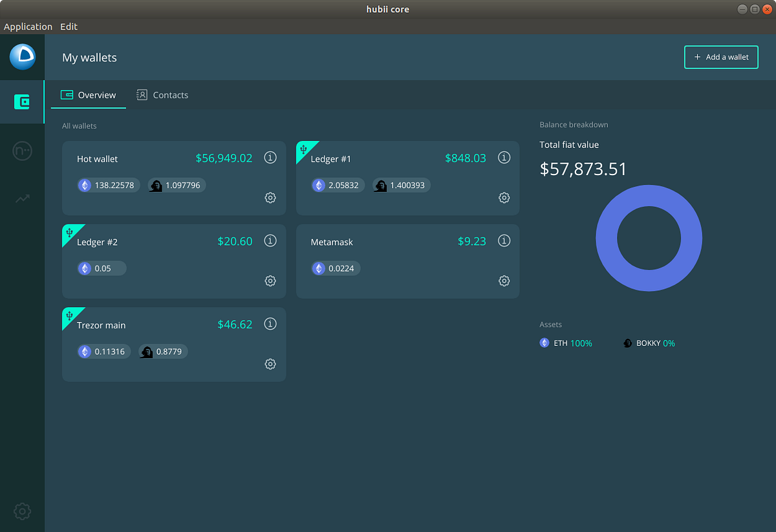This screenshot has height=532, width=776.
Task: Open Trezor main settings gear
Action: (x=270, y=364)
